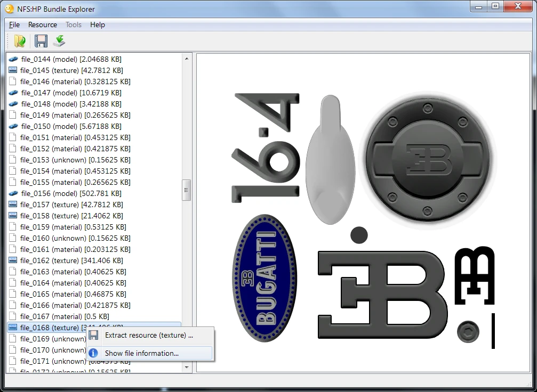Click car model icon of file_0147
The image size is (537, 392).
[13, 93]
